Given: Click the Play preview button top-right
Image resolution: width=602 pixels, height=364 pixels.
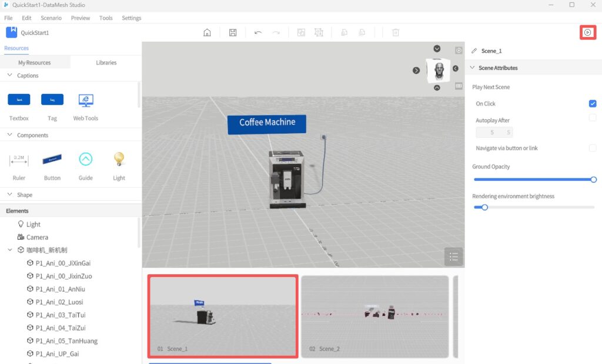Looking at the screenshot, I should (587, 32).
